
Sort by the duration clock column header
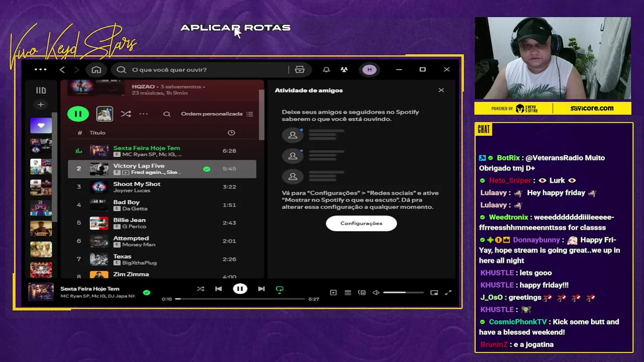tap(231, 133)
